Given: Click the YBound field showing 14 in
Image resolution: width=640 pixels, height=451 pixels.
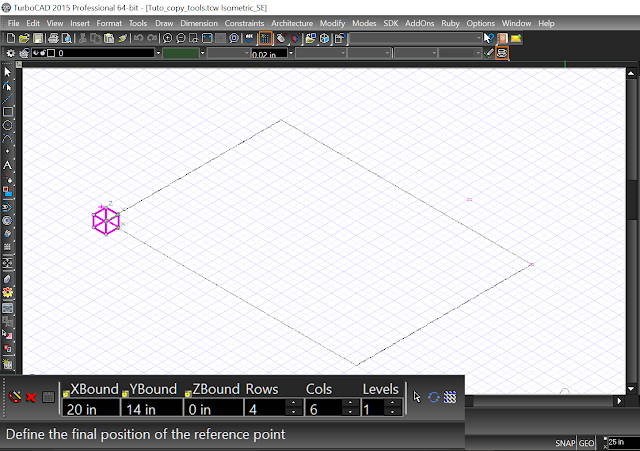Looking at the screenshot, I should [152, 409].
